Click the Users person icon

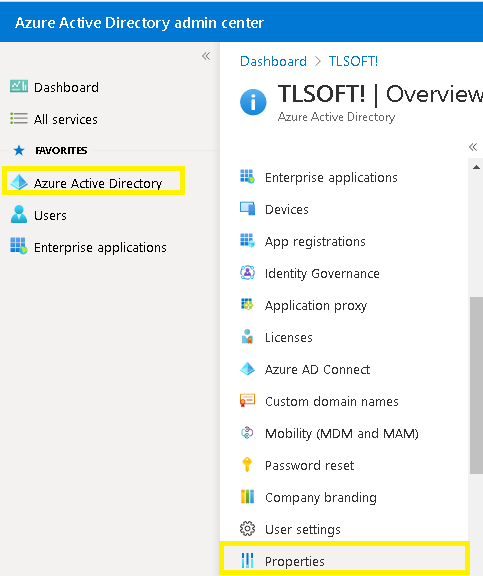coord(19,214)
